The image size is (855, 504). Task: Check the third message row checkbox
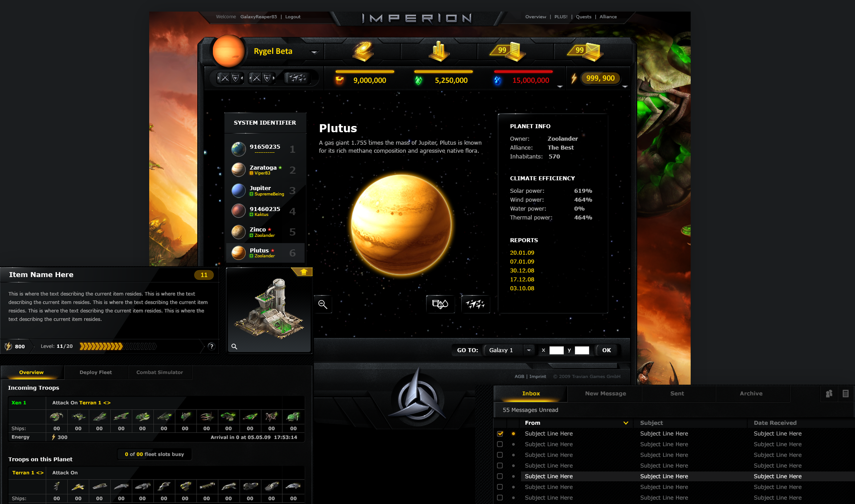coord(500,455)
